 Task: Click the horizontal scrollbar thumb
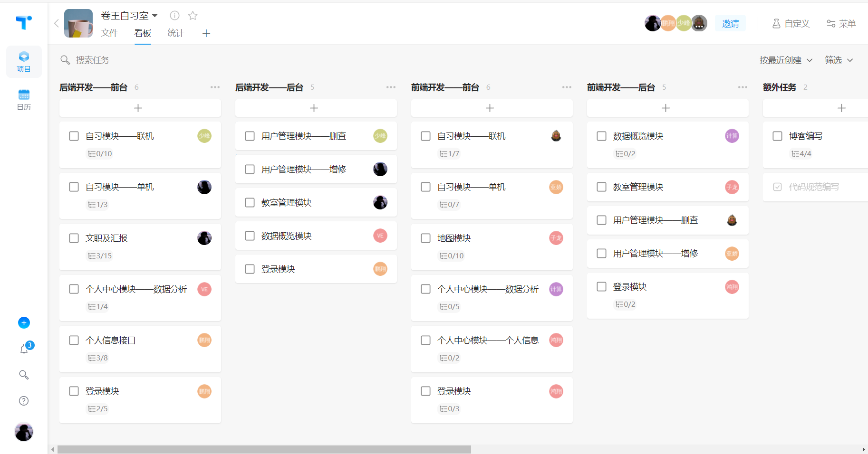coord(264,449)
